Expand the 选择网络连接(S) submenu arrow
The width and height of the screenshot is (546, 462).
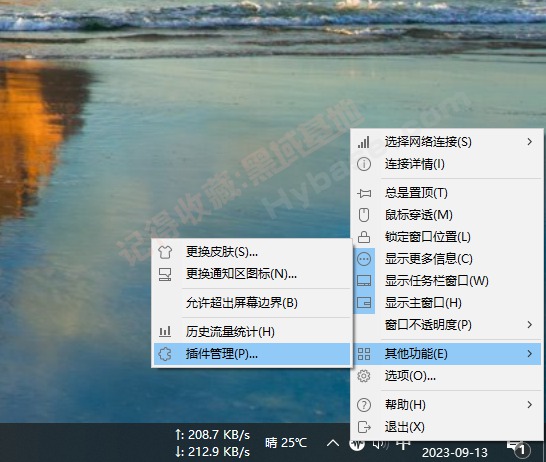530,142
